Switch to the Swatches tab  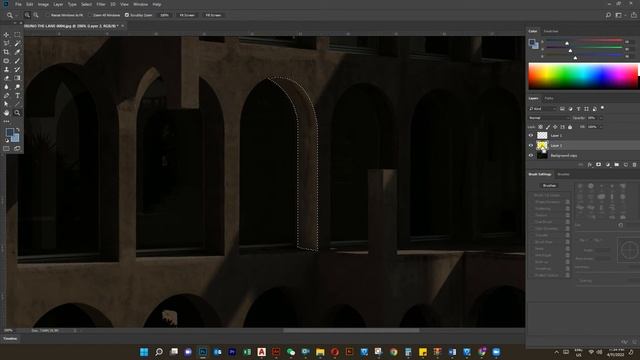[x=551, y=31]
